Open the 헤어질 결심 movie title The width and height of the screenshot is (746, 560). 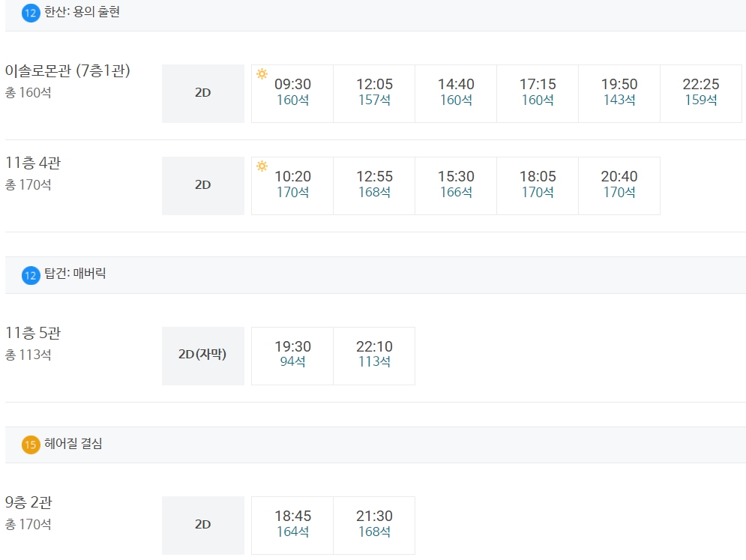point(73,444)
